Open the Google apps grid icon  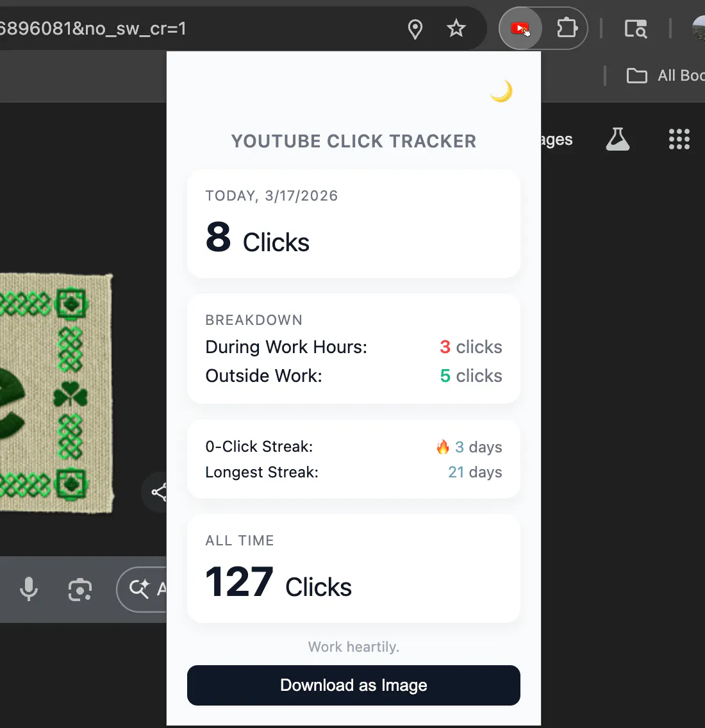tap(679, 139)
